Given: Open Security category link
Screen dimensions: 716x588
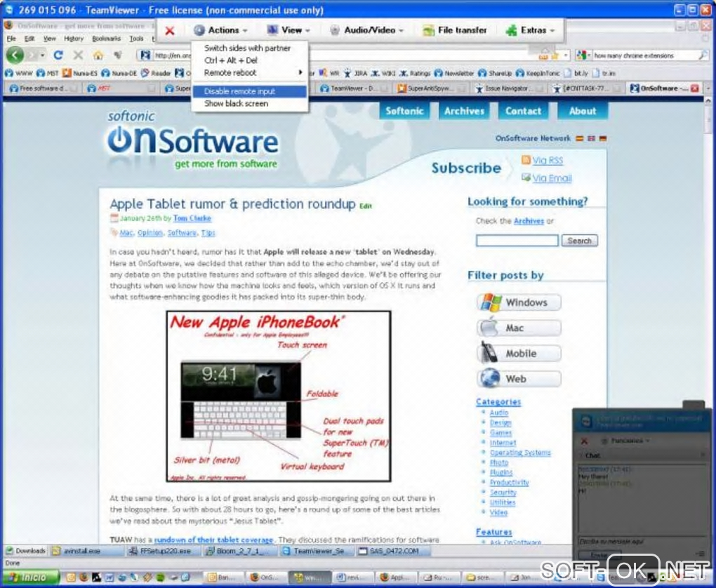Looking at the screenshot, I should [503, 492].
